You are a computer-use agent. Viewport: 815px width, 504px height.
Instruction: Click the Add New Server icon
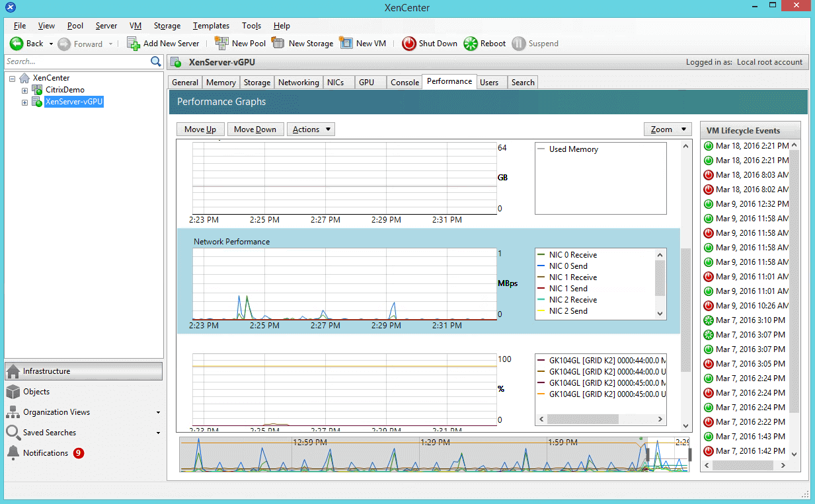click(134, 44)
